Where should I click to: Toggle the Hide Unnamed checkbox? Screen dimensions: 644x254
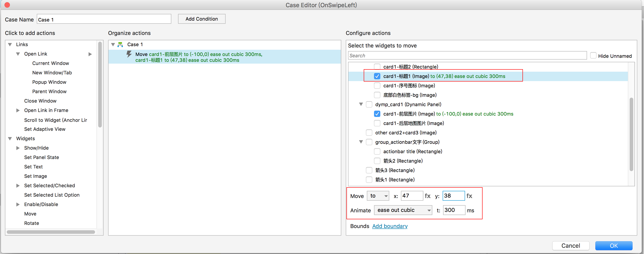(x=593, y=56)
